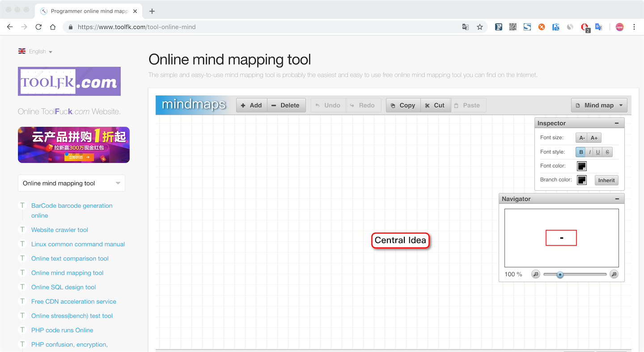
Task: Click the ToolFK.com logo
Action: coord(69,82)
